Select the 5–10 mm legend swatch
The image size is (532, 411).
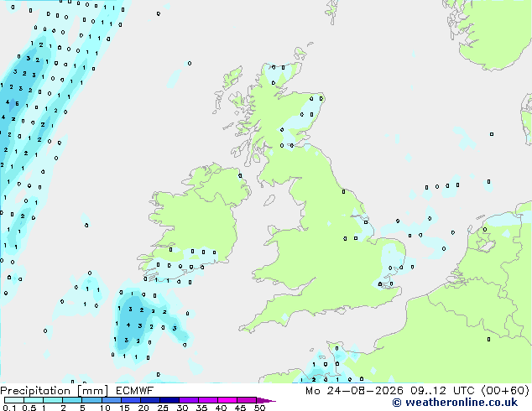91,400
